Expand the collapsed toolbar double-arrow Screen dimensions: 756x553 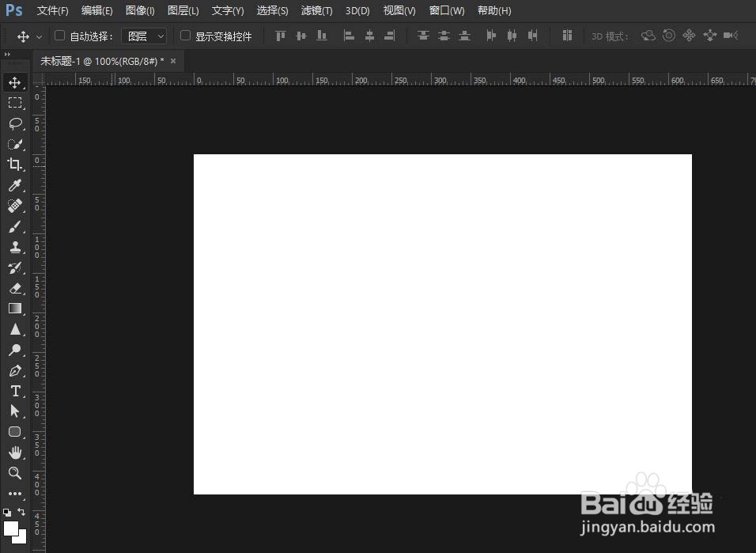click(7, 55)
